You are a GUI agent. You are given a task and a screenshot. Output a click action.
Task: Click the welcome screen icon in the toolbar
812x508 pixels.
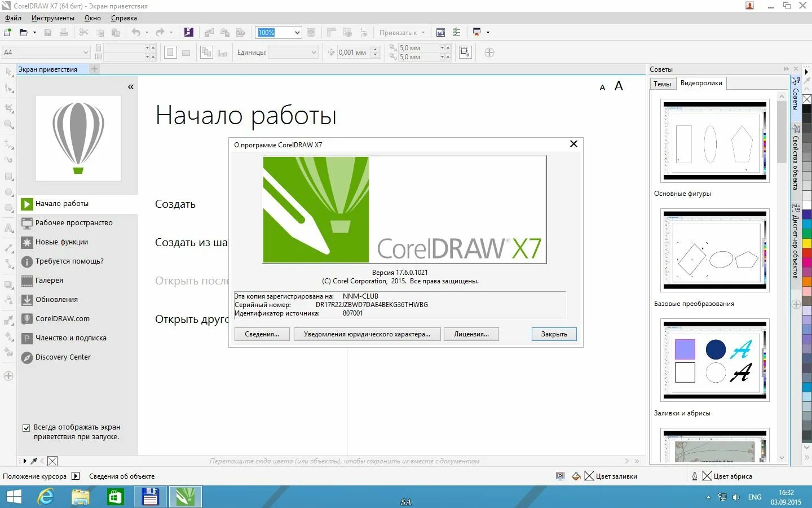440,32
